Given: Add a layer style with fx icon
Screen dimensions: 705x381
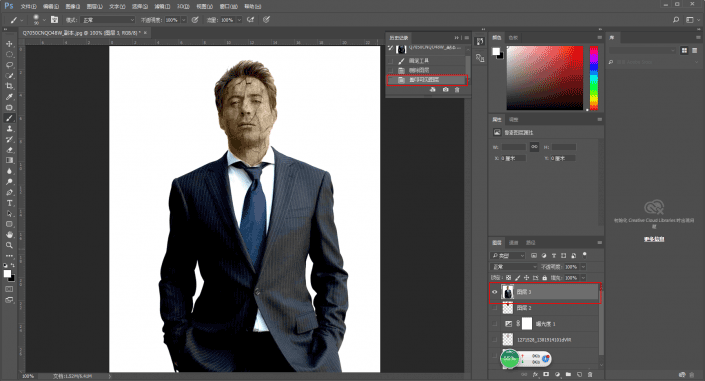Looking at the screenshot, I should (x=535, y=374).
